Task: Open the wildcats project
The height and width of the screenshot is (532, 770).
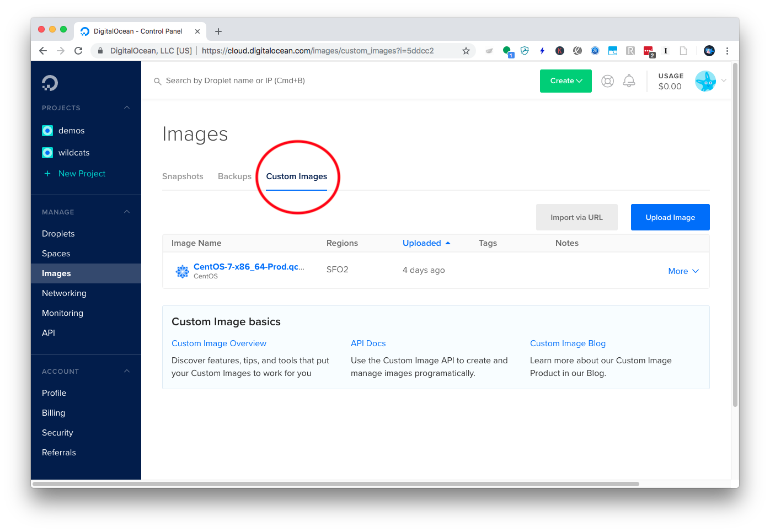Action: click(x=74, y=153)
